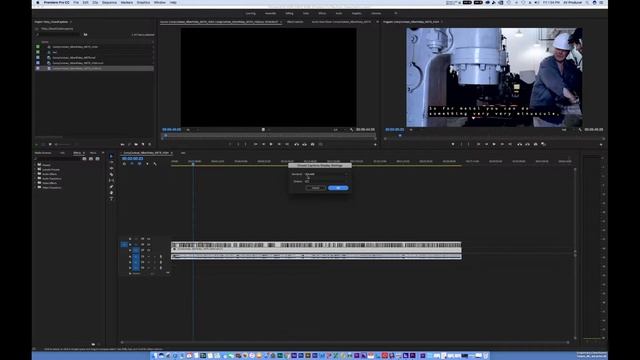Step back one frame in Program monitor
This screenshot has width=640, height=360.
pyautogui.click(x=486, y=144)
